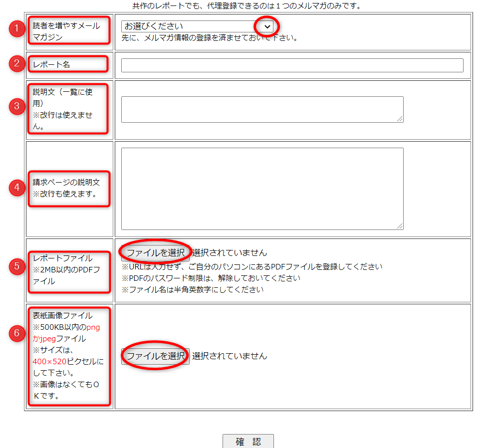Image resolution: width=493 pixels, height=448 pixels.
Task: Click the red number 4 badge
Action: [17, 188]
